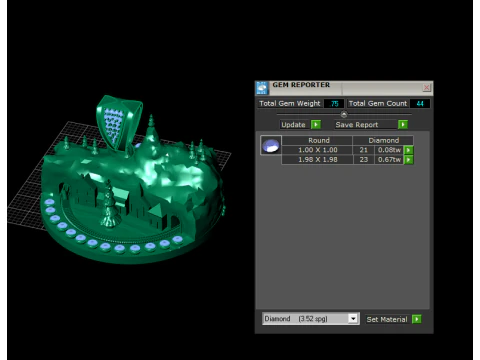
Task: Click the Total Gem Weight value field
Action: click(334, 104)
